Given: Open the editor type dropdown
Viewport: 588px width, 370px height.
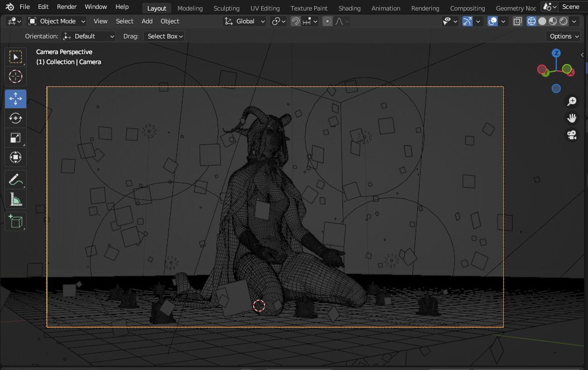Looking at the screenshot, I should pos(15,21).
